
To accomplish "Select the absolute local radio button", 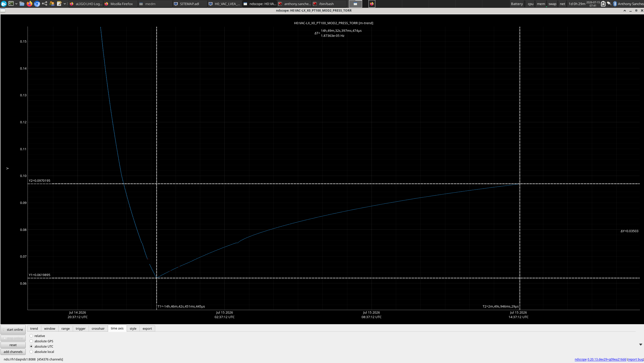I will point(31,352).
